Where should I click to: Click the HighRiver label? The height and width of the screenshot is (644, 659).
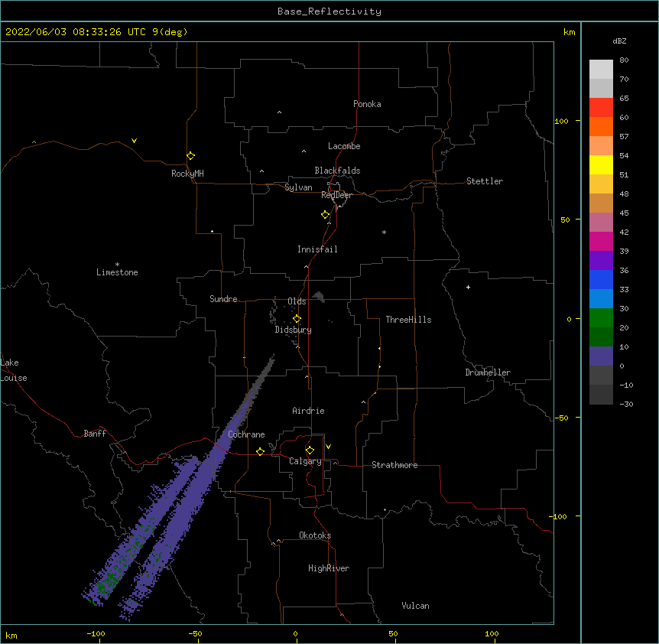pyautogui.click(x=329, y=568)
